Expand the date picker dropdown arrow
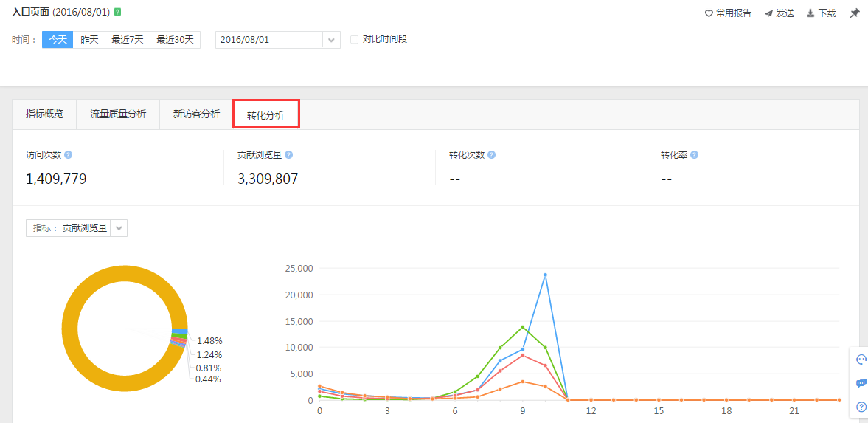868x423 pixels. [331, 40]
